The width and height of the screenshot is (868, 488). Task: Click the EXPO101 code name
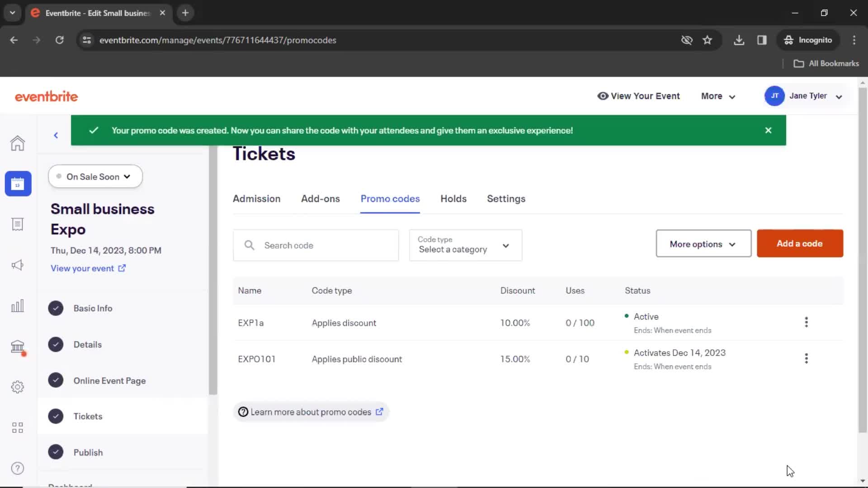(256, 359)
